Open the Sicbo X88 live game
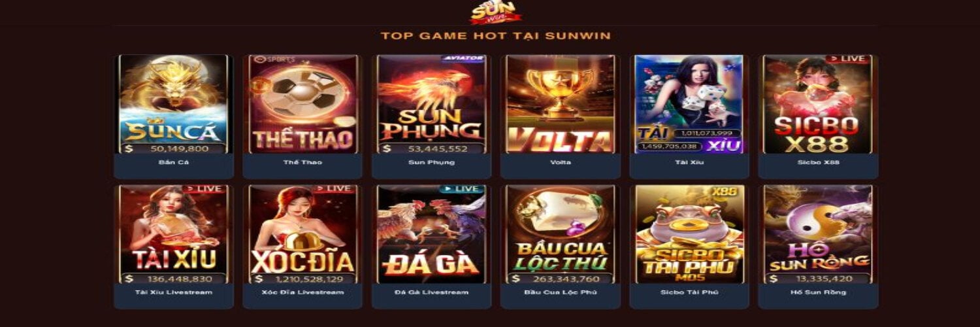 [818, 104]
